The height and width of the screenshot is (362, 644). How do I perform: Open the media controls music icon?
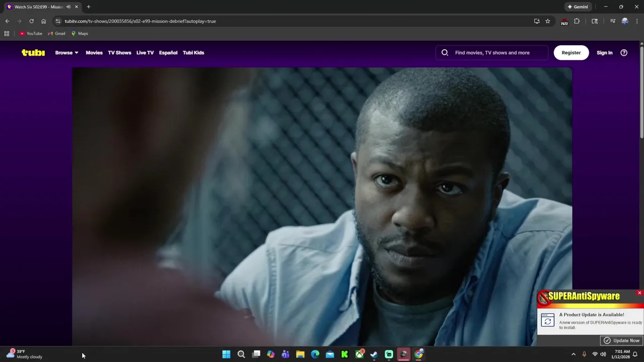pos(612,21)
